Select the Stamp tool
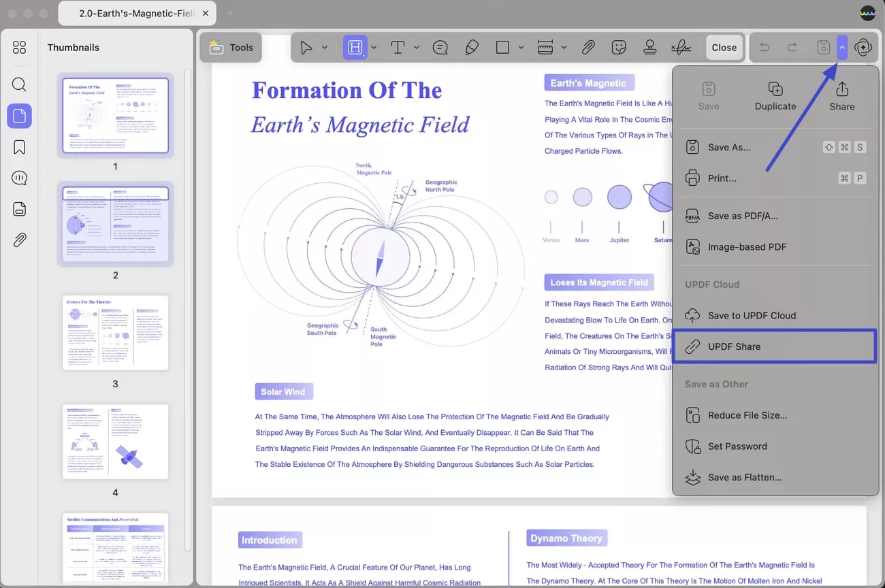The height and width of the screenshot is (588, 885). [x=649, y=47]
